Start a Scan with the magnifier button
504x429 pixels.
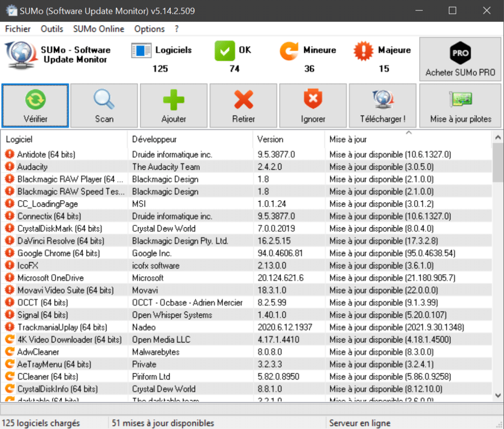click(x=104, y=106)
